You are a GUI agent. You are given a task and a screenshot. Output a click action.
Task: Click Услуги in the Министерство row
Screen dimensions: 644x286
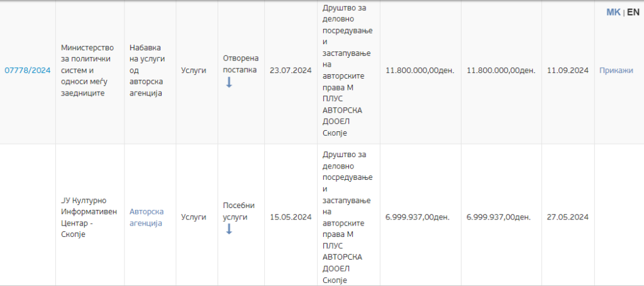pos(193,70)
